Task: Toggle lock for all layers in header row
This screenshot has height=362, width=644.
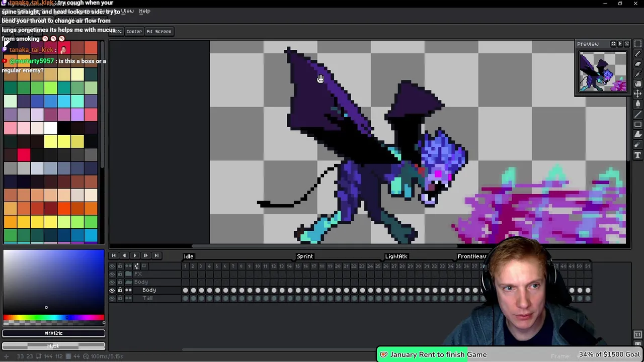Action: 120,266
